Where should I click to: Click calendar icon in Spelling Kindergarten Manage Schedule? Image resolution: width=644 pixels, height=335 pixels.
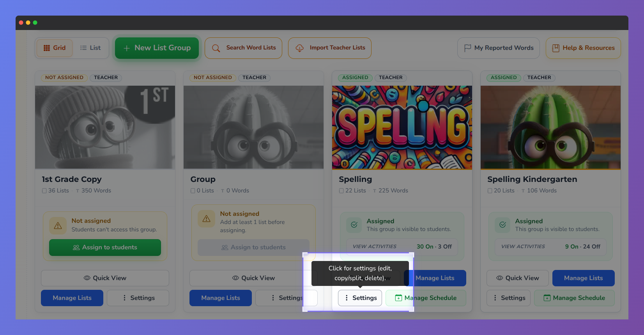point(547,298)
